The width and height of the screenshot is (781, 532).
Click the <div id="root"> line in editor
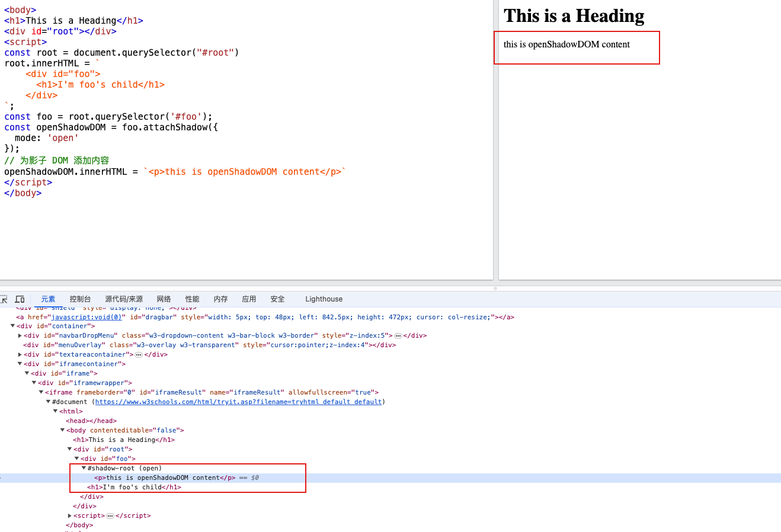60,31
